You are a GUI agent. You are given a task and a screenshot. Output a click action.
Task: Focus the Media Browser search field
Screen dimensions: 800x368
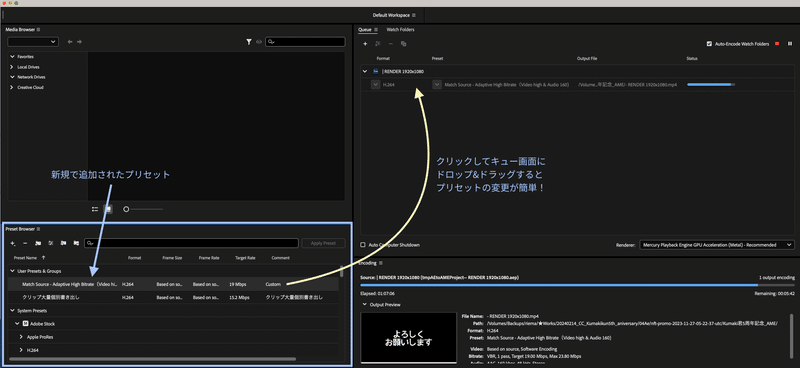click(x=305, y=42)
